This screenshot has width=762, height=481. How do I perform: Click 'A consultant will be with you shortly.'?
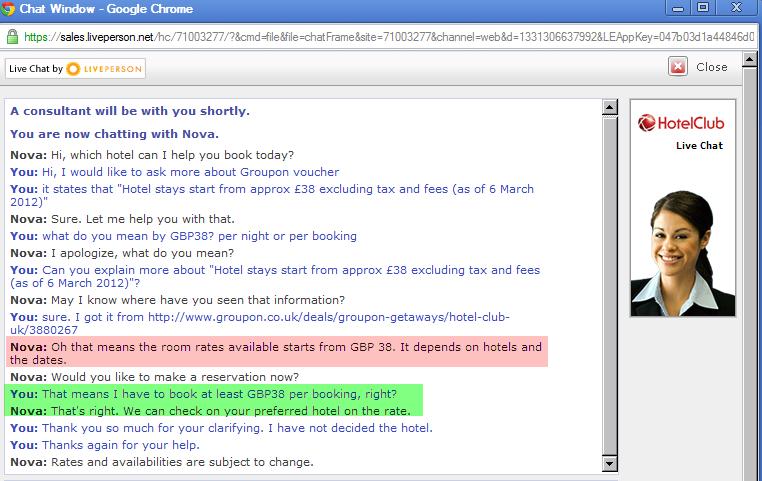click(x=130, y=111)
